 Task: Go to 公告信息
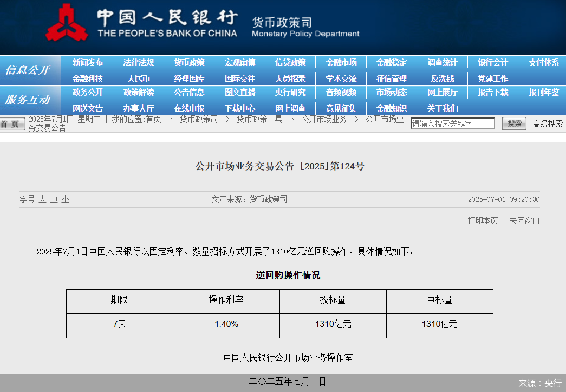[189, 93]
